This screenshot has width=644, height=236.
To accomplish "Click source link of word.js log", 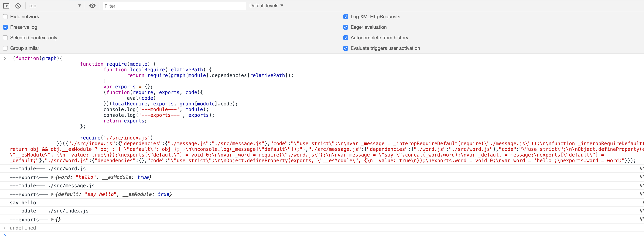I will point(642,169).
